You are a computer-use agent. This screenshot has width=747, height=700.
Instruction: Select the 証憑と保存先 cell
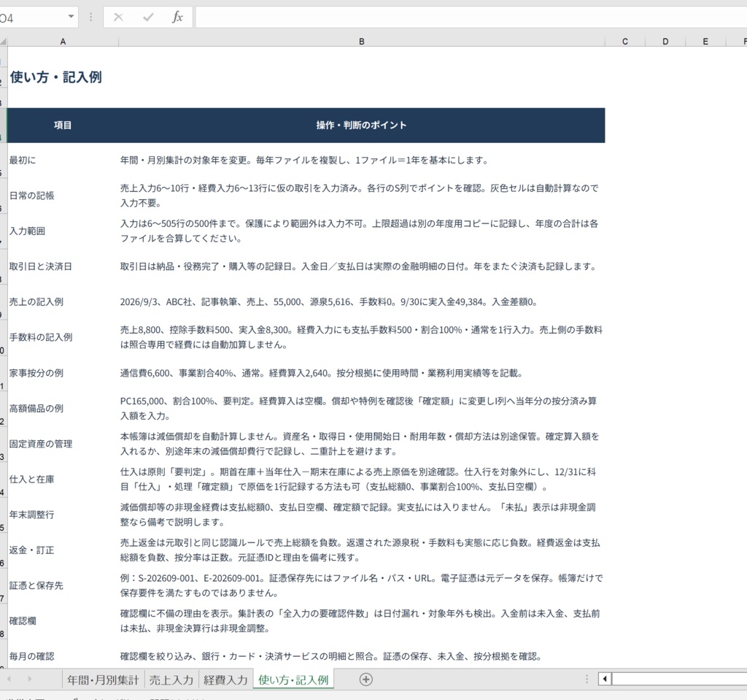tap(63, 585)
